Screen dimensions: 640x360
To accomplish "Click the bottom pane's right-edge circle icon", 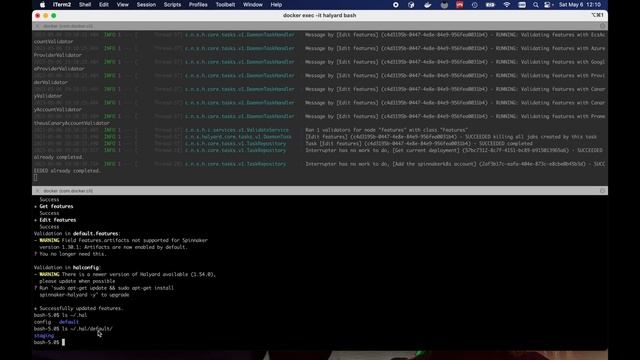I will [x=602, y=191].
